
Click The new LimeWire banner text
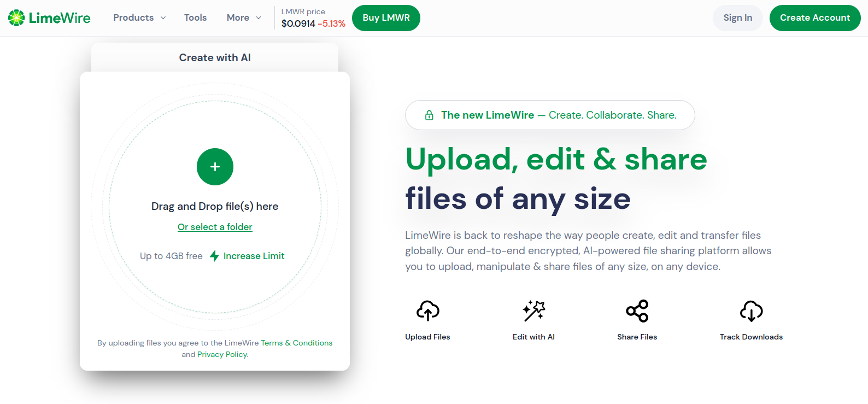[x=488, y=115]
